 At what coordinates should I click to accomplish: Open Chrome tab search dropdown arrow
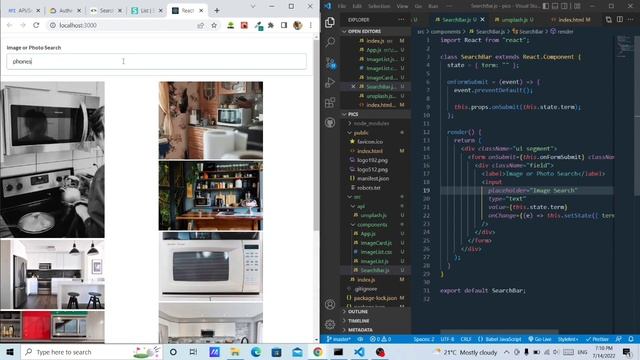[253, 6]
